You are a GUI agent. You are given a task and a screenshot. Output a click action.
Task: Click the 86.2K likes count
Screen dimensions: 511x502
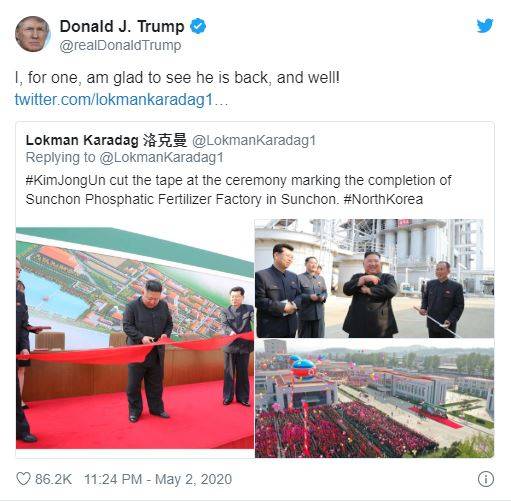coord(53,479)
